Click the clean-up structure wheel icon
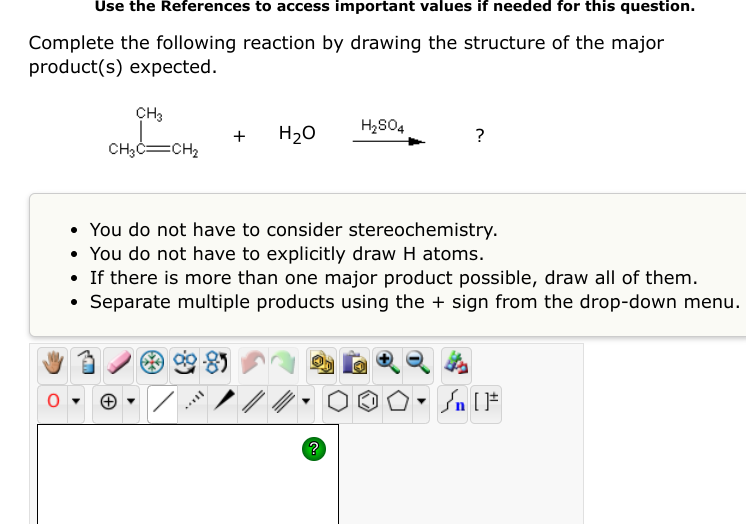The width and height of the screenshot is (746, 524). pyautogui.click(x=152, y=364)
